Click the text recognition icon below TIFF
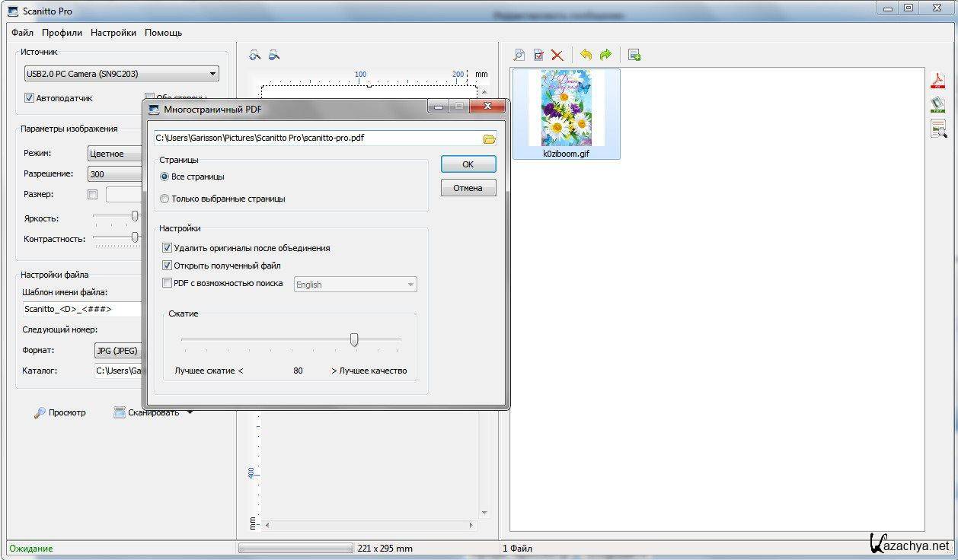958x560 pixels. click(x=937, y=129)
